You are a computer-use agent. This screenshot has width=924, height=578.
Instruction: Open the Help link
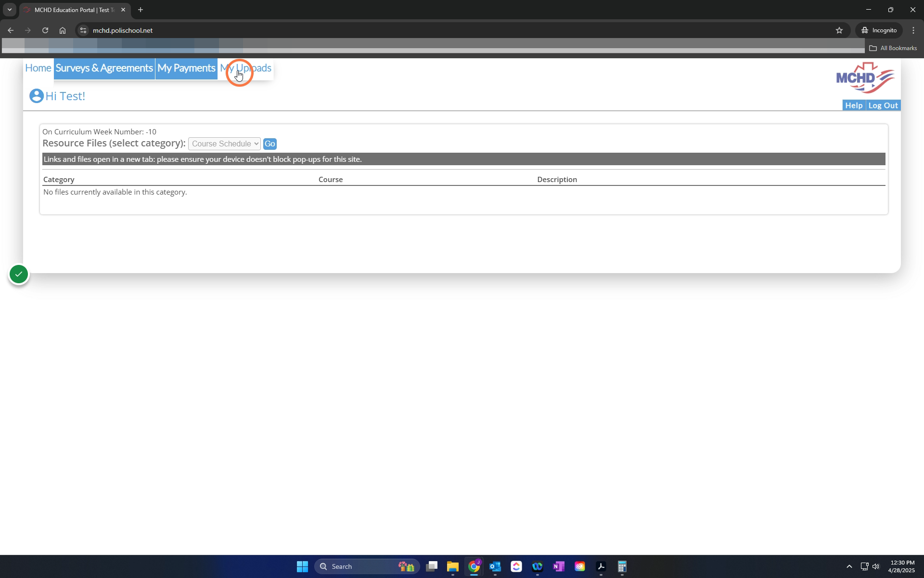(854, 105)
